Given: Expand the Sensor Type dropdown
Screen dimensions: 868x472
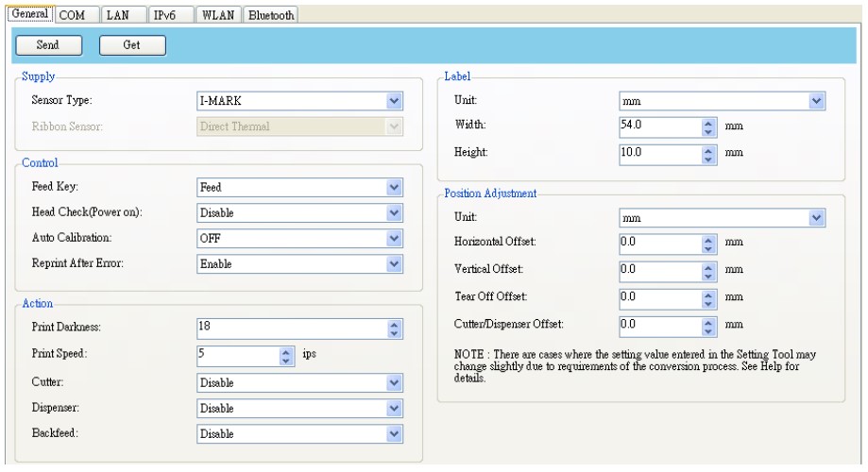Looking at the screenshot, I should point(395,101).
